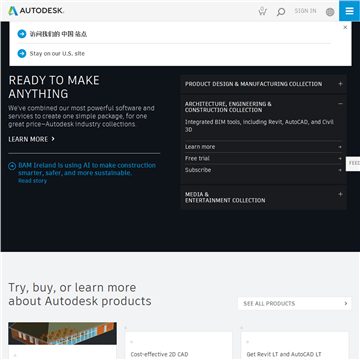Click SEE ALL PRODUCTS button
The height and width of the screenshot is (360, 360).
tap(294, 304)
